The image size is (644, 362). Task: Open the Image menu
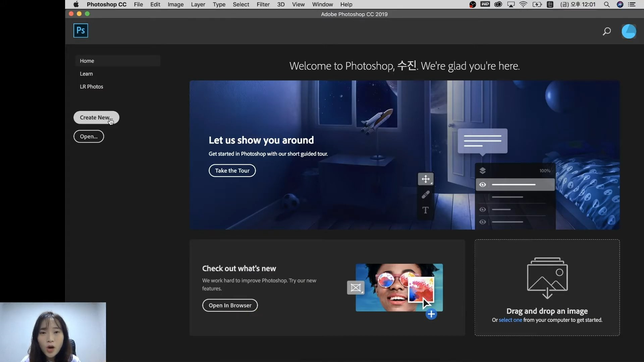[175, 4]
